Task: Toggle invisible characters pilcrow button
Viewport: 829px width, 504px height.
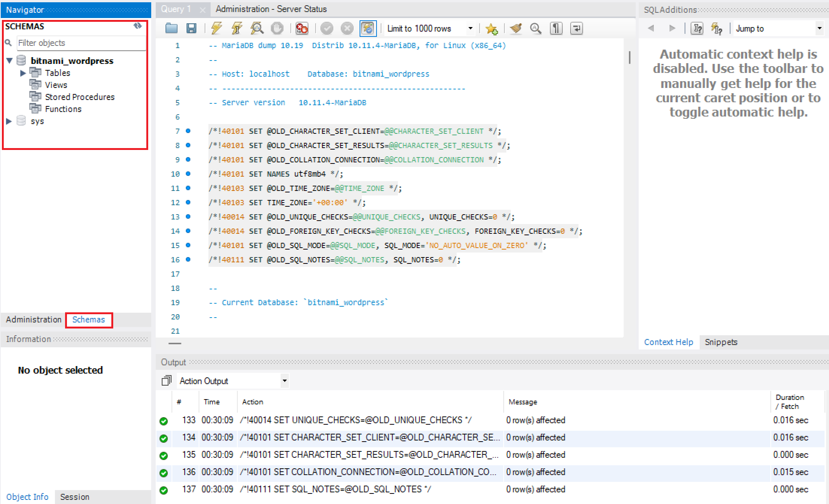Action: 556,29
